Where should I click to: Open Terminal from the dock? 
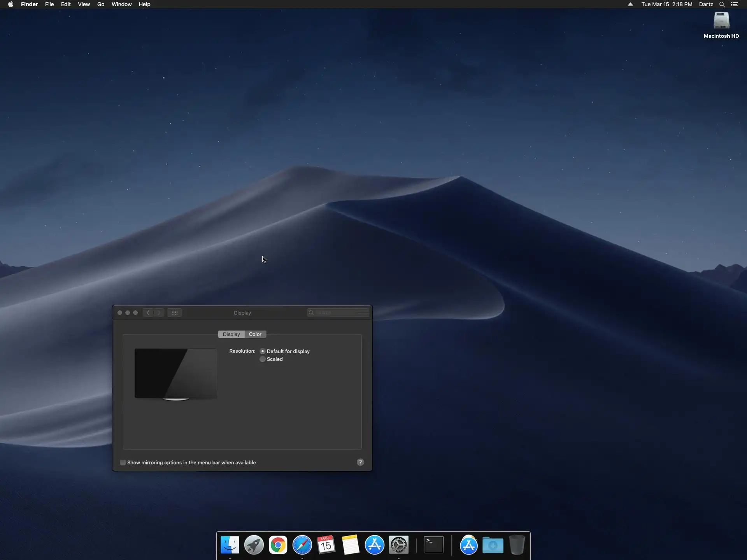click(x=433, y=545)
